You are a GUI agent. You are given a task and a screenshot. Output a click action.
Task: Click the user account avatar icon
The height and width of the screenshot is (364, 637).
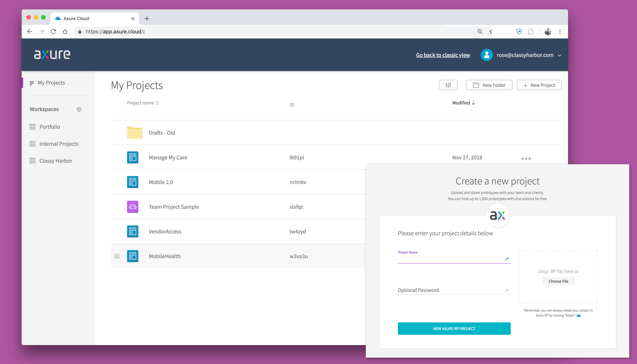point(486,55)
